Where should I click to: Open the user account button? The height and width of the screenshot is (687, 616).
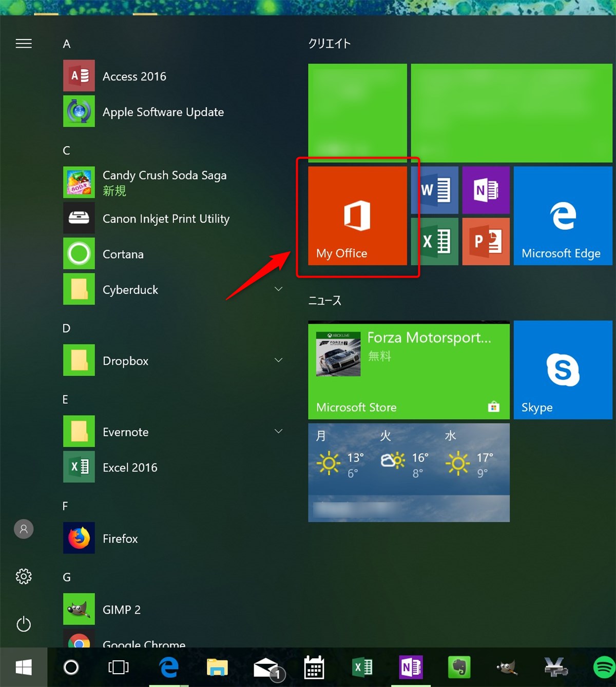tap(24, 529)
